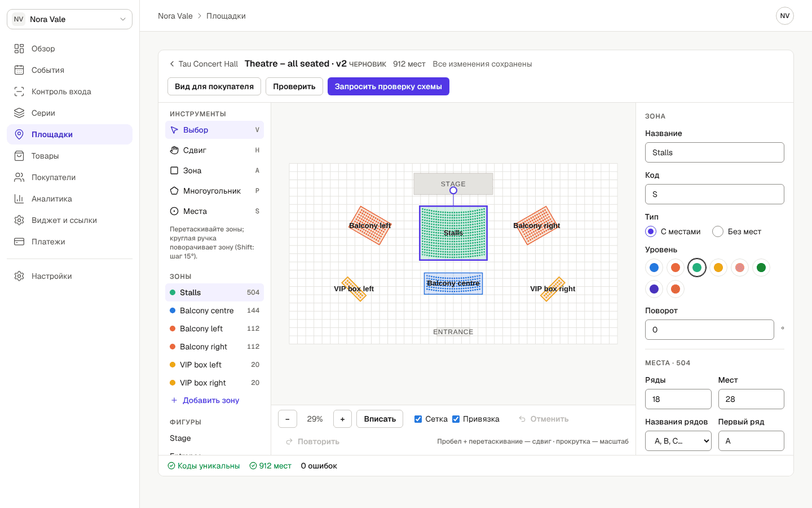Choose the Места seats tool

pyautogui.click(x=214, y=211)
